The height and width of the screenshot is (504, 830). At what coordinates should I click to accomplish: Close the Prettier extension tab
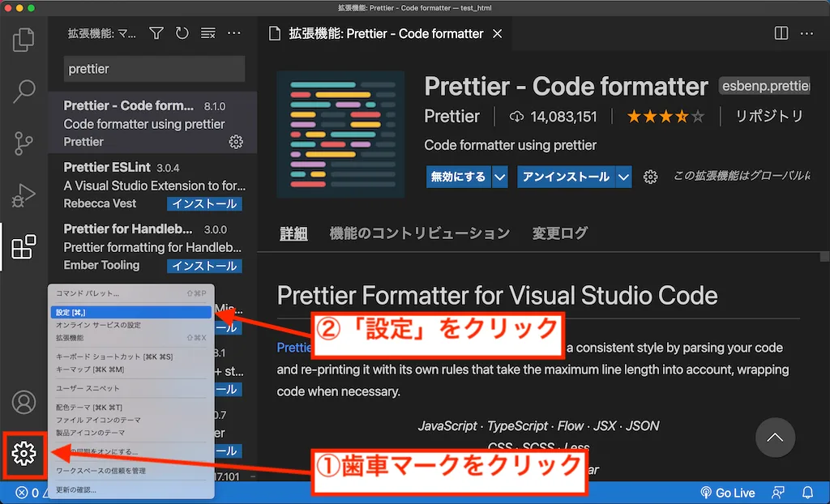click(497, 34)
